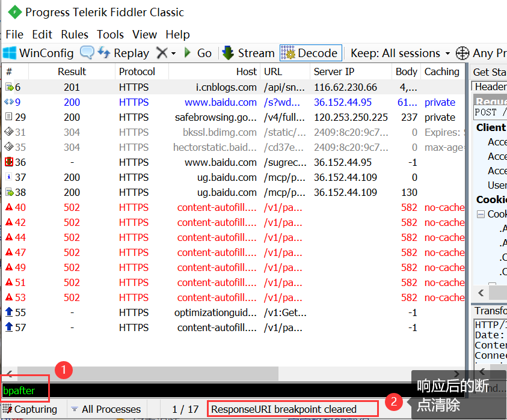
Task: Open the Get Started tab
Action: tap(489, 72)
